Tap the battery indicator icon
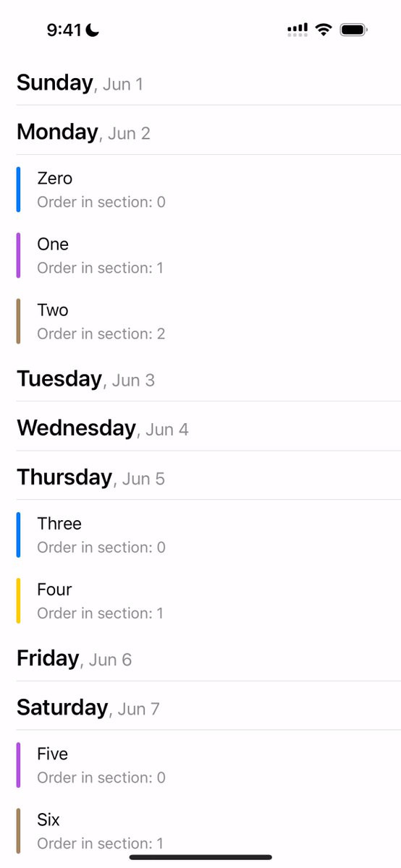The width and height of the screenshot is (401, 868). 355,30
